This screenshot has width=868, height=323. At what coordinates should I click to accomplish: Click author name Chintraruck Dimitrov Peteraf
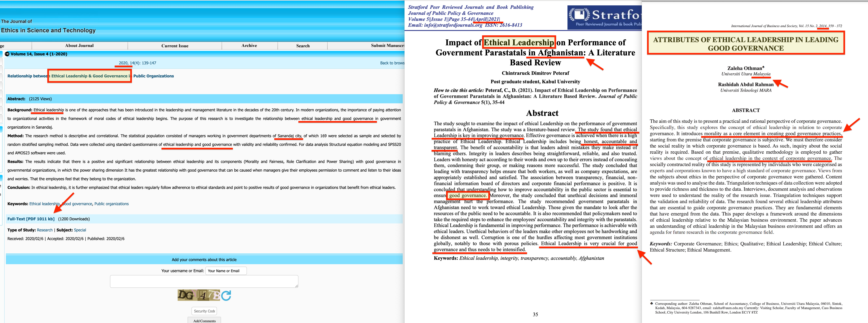pyautogui.click(x=535, y=73)
